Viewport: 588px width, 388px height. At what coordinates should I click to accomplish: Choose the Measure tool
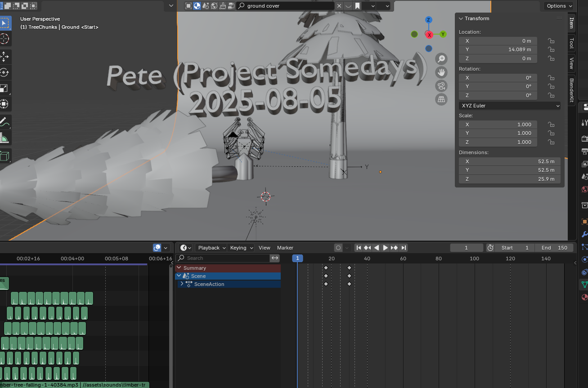coord(4,138)
